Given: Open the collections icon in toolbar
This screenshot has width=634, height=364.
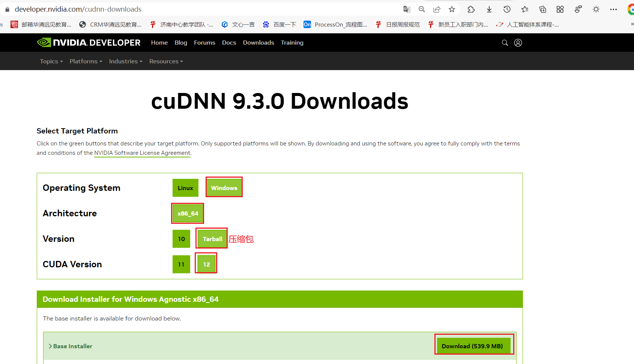Looking at the screenshot, I should tap(542, 9).
